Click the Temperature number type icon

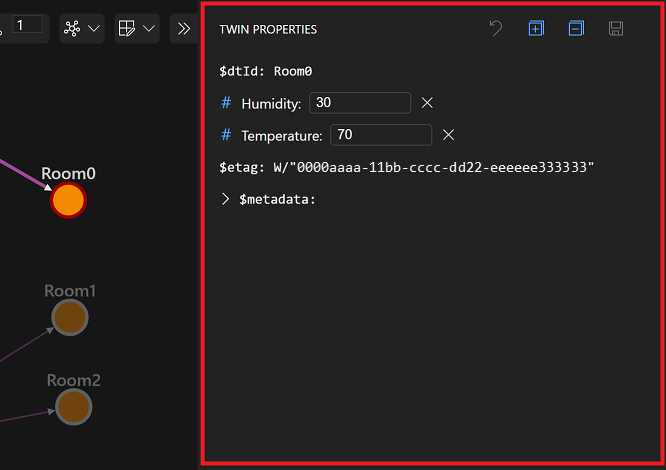226,135
